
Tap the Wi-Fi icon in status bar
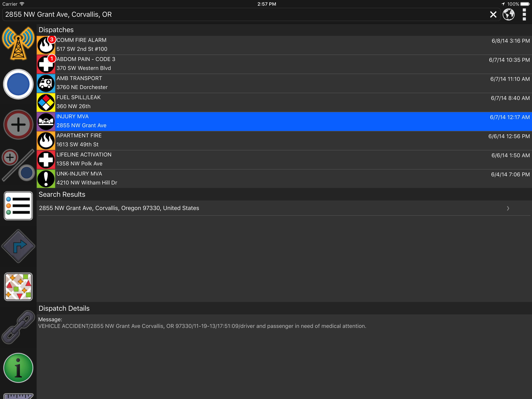[x=22, y=4]
